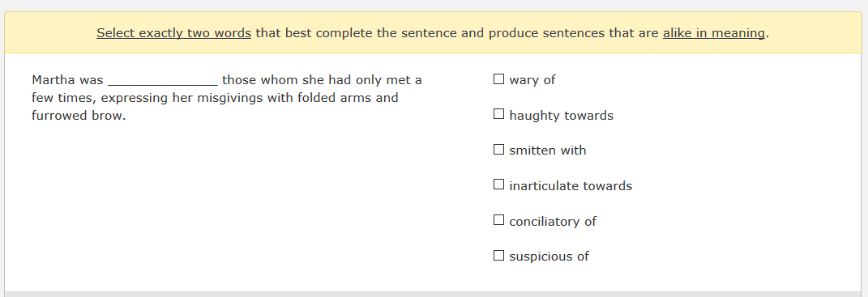Click the 'haughty towards' answer text
868x297 pixels.
[562, 116]
